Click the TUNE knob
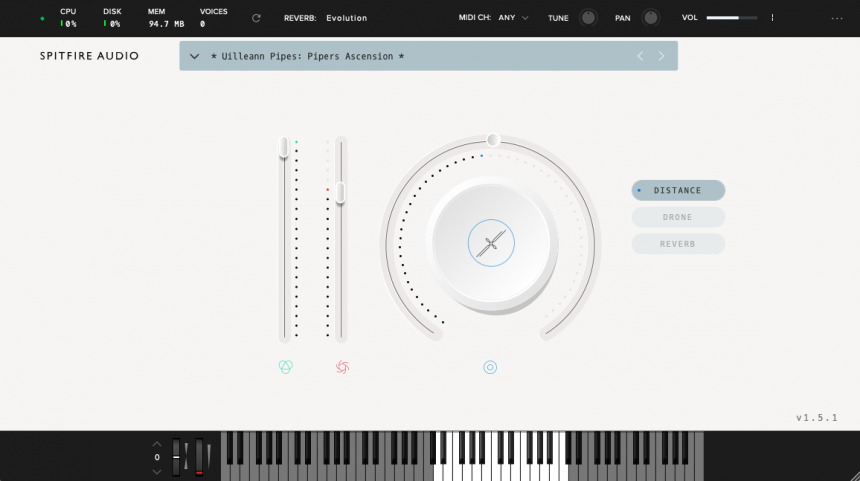Screen dimensions: 860x481 [x=588, y=18]
